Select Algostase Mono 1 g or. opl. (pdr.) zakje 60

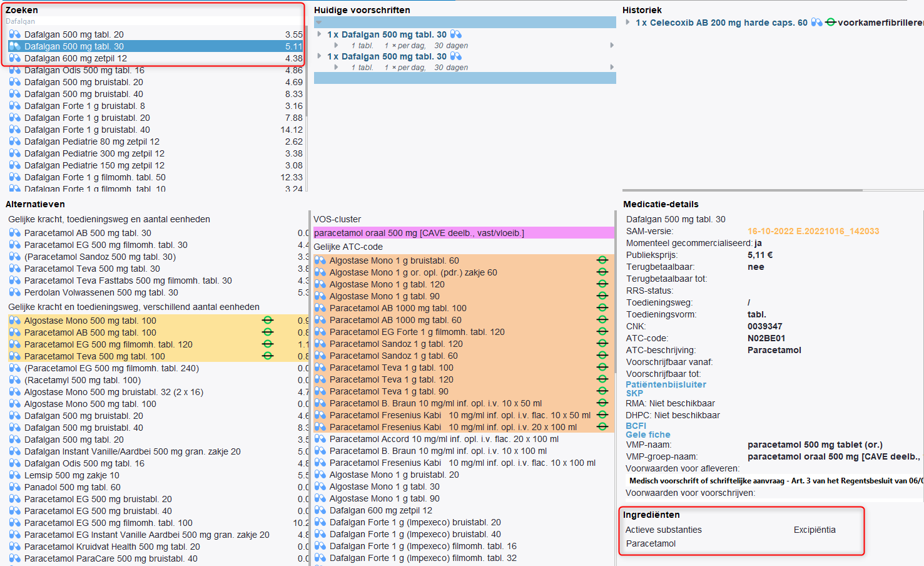(464, 272)
